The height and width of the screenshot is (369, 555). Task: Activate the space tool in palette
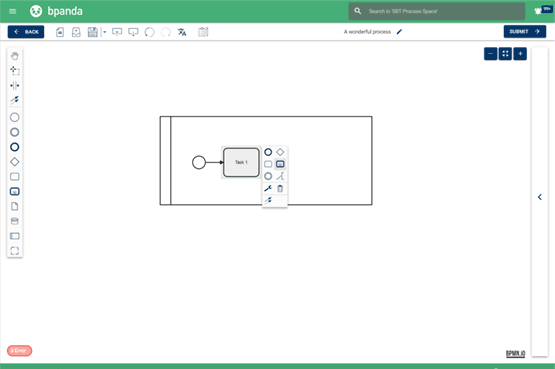[x=15, y=85]
